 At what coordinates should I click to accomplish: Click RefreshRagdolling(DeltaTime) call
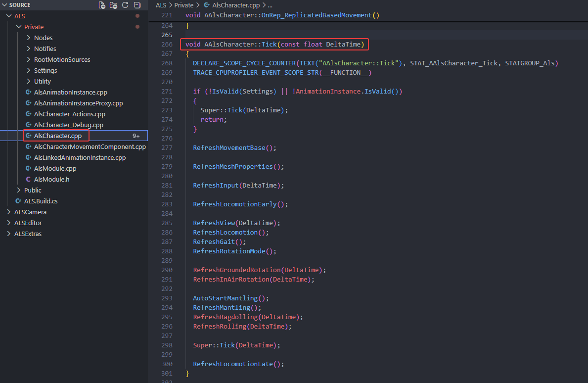coord(248,317)
